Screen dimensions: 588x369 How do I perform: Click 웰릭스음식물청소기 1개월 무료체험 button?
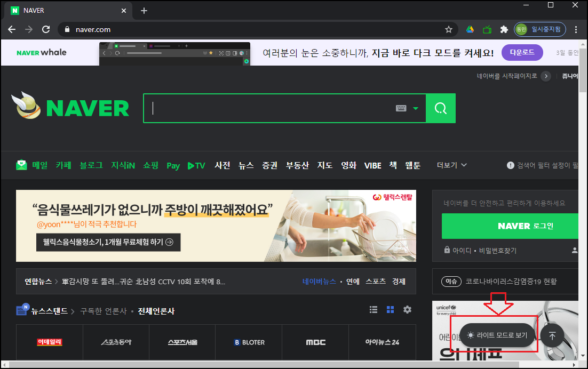(108, 242)
